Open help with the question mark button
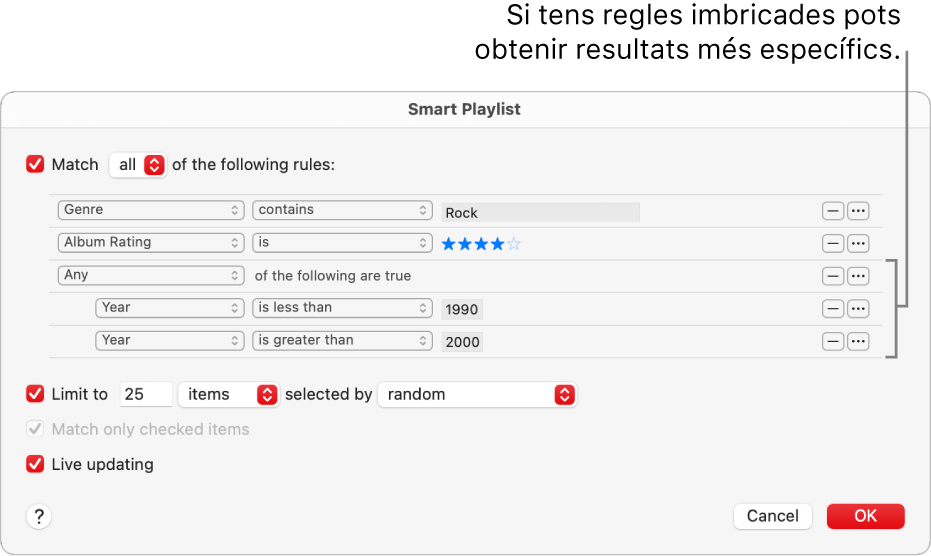931x556 pixels. click(x=39, y=516)
